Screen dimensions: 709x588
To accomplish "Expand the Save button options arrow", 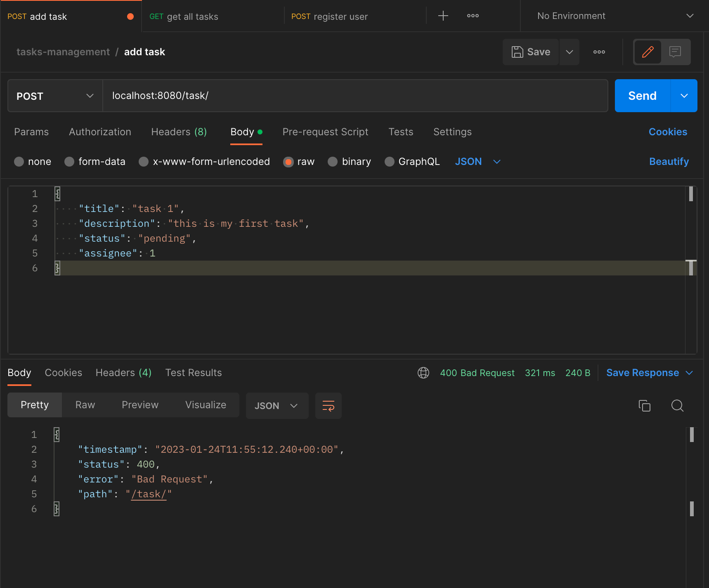I will [x=570, y=52].
